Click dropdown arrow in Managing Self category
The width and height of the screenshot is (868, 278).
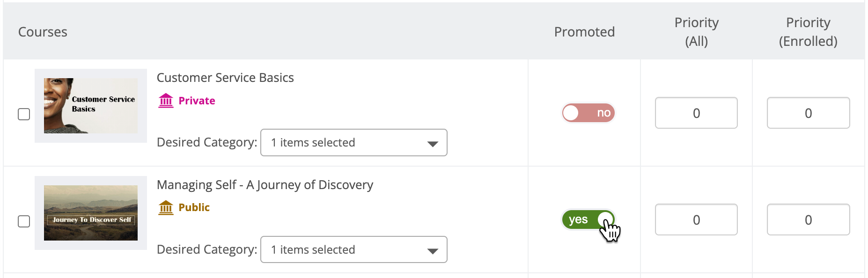point(433,251)
